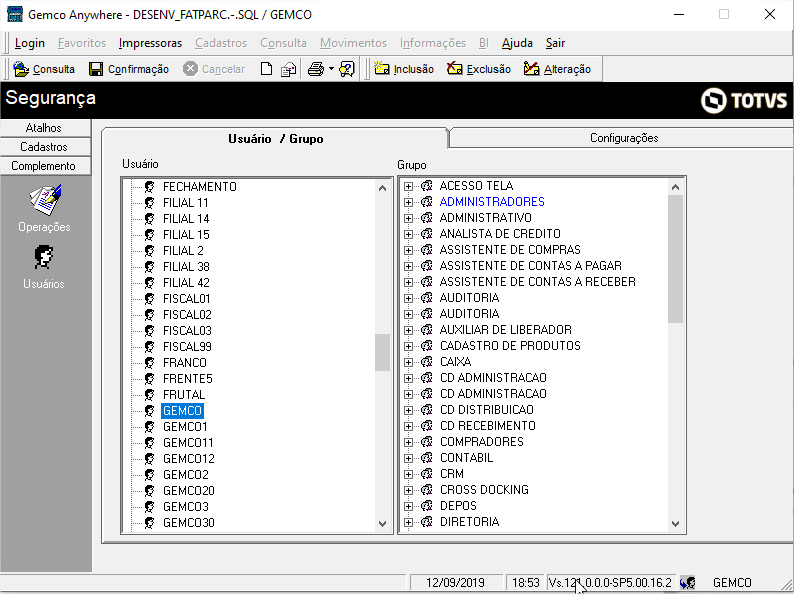Click the Grupo list scrollbar thumb
This screenshot has width=794, height=594.
coord(675,259)
